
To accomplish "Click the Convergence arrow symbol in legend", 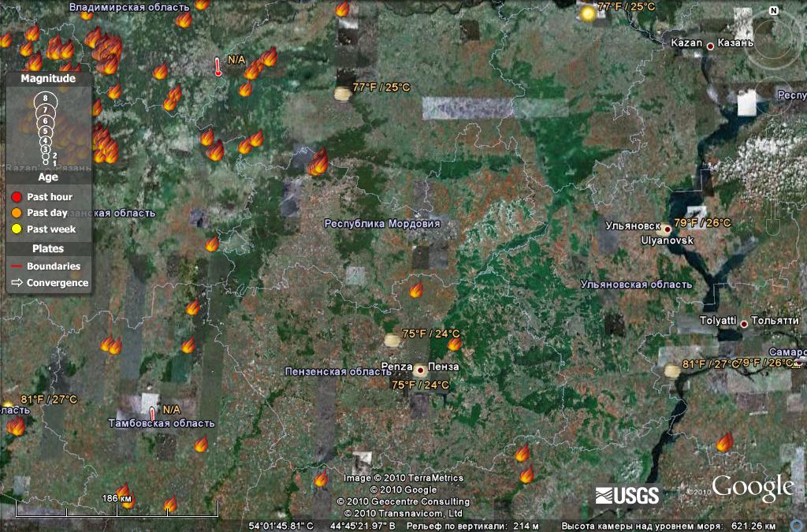I will click(17, 282).
